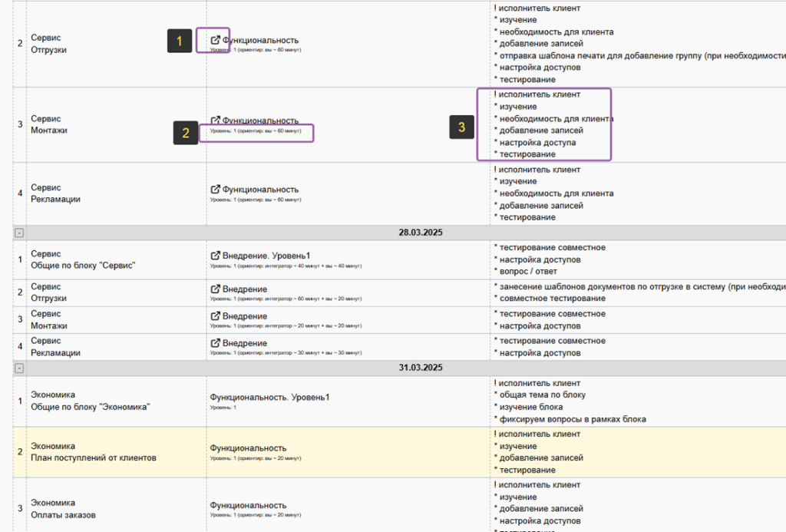
Task: Click the link icon beside Внедрение for Сервис Отгрузки
Action: tap(216, 289)
